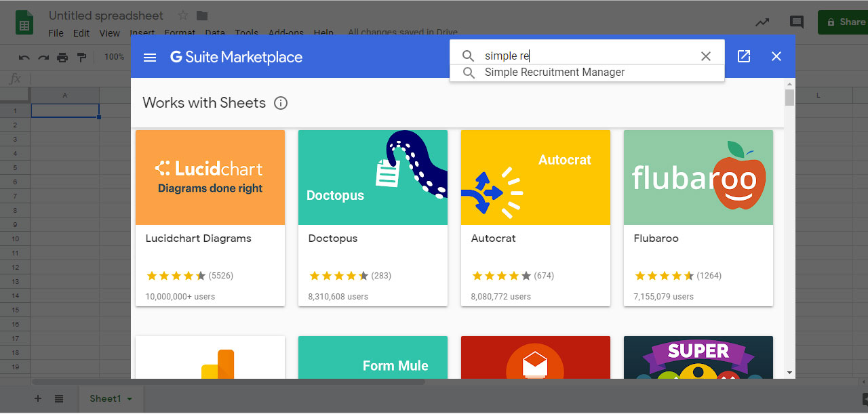Click the Autocrat title under its card
868x414 pixels.
pos(494,239)
